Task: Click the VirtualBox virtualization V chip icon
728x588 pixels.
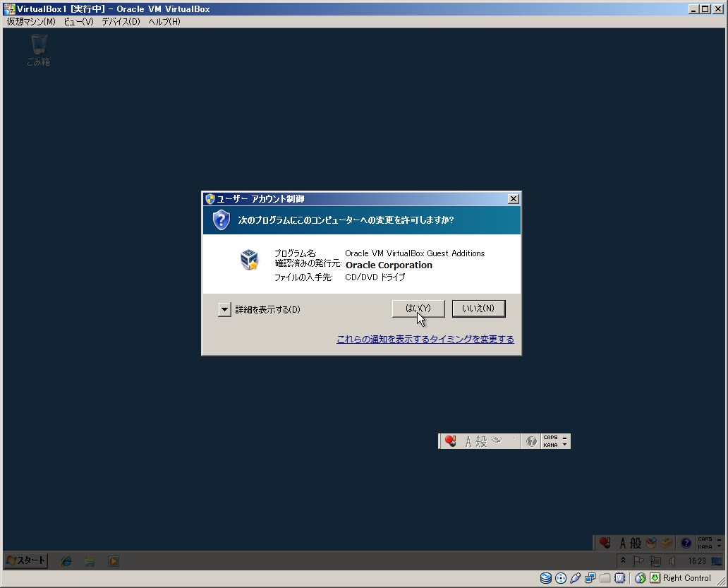Action: coord(620,578)
